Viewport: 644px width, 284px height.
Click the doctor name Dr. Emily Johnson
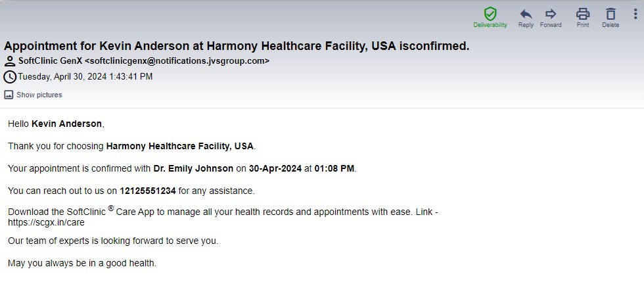(x=193, y=168)
